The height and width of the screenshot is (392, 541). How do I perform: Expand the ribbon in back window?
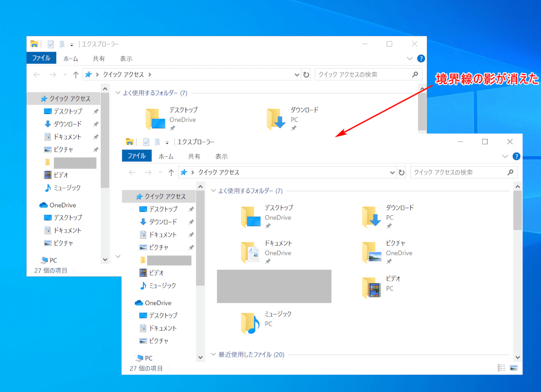coord(410,59)
